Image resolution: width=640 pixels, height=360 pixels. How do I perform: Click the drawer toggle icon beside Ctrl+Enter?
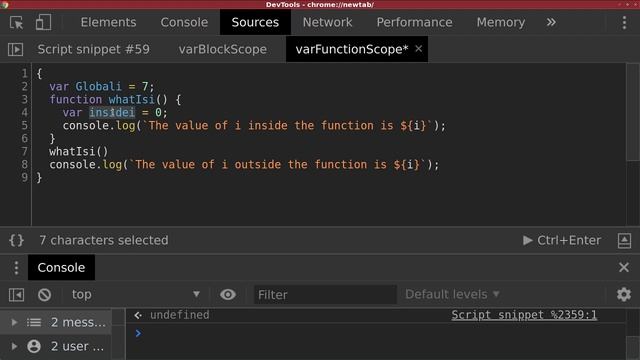coord(624,240)
